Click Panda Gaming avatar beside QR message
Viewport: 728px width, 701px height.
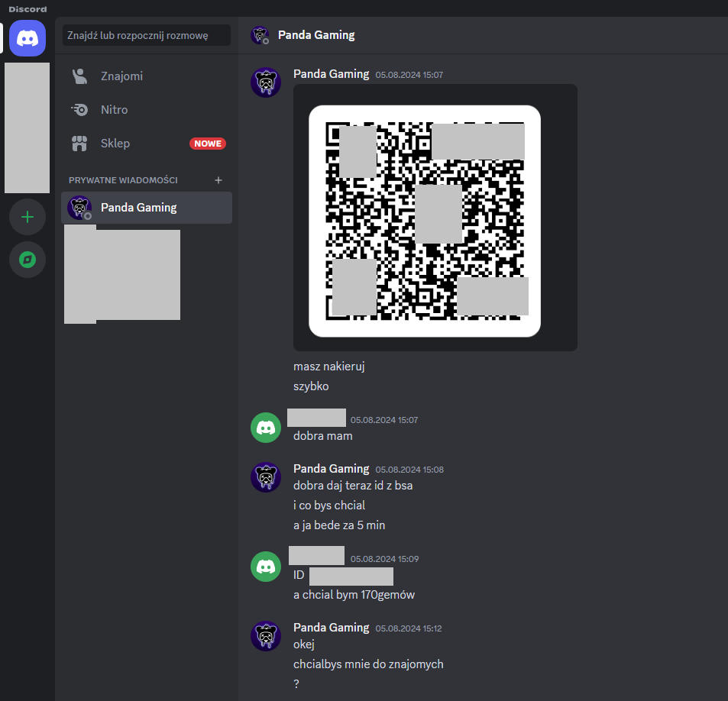tap(266, 82)
